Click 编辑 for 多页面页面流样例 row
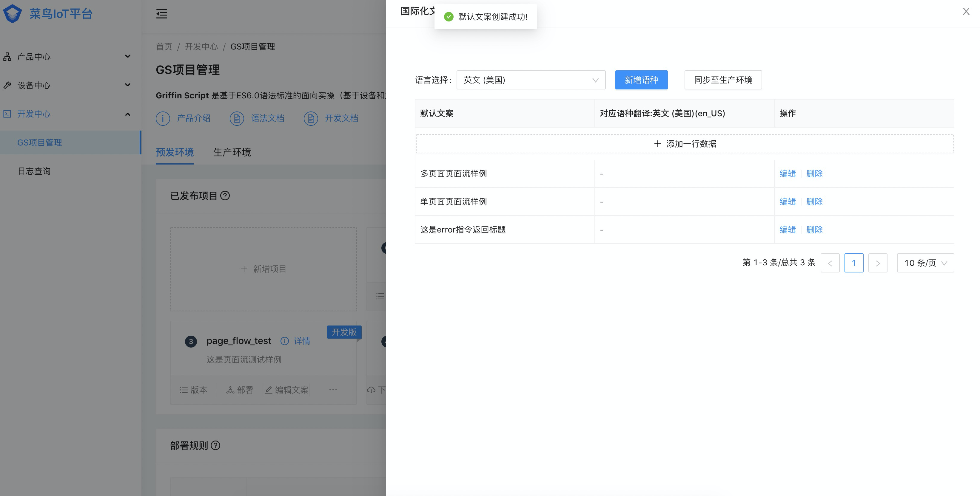This screenshot has width=980, height=496. pos(788,174)
